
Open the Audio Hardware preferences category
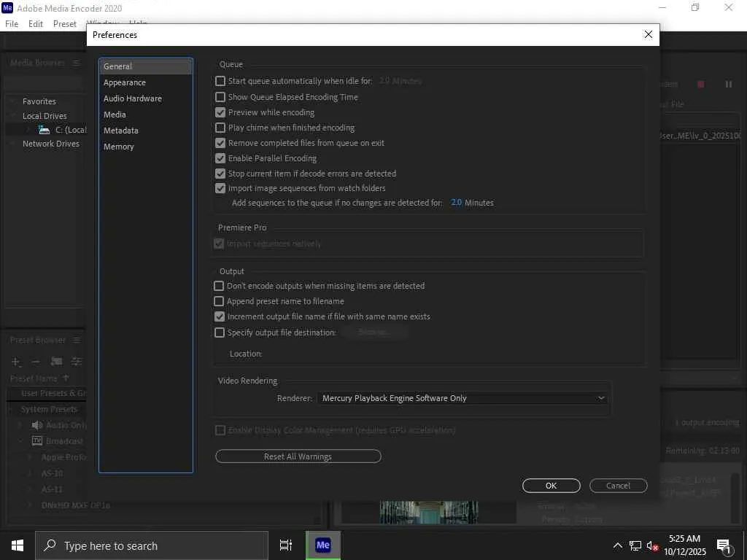point(133,98)
